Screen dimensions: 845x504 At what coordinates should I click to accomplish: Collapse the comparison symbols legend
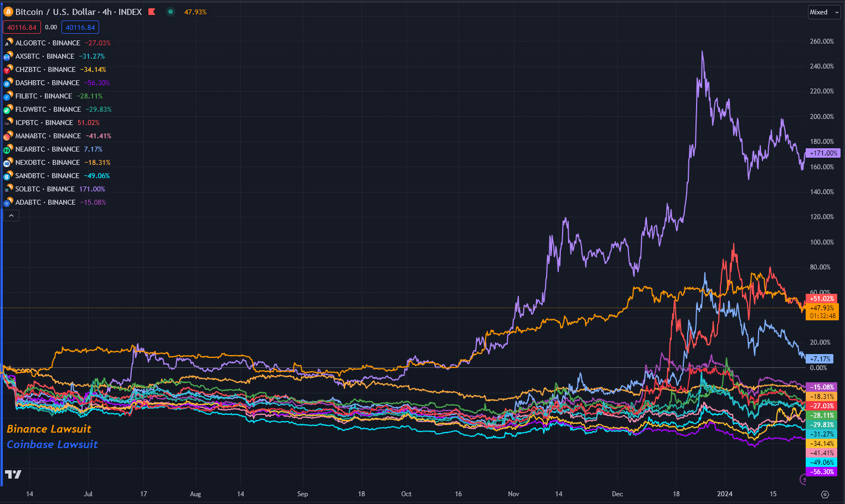pyautogui.click(x=11, y=215)
